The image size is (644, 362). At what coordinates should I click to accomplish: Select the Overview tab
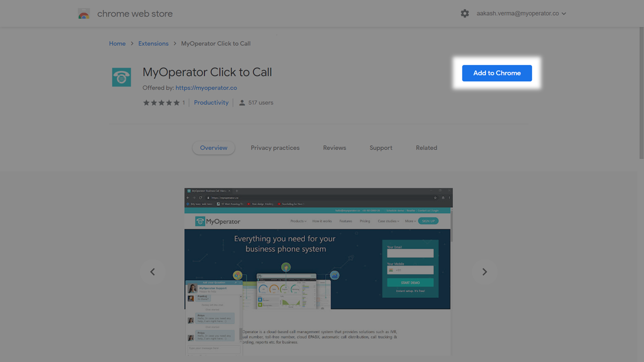tap(214, 148)
